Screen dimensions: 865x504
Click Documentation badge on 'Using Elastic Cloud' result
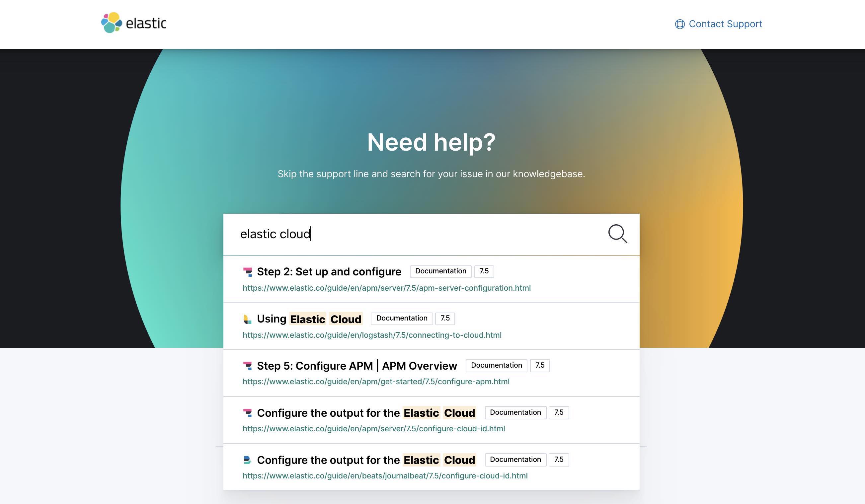[402, 318]
